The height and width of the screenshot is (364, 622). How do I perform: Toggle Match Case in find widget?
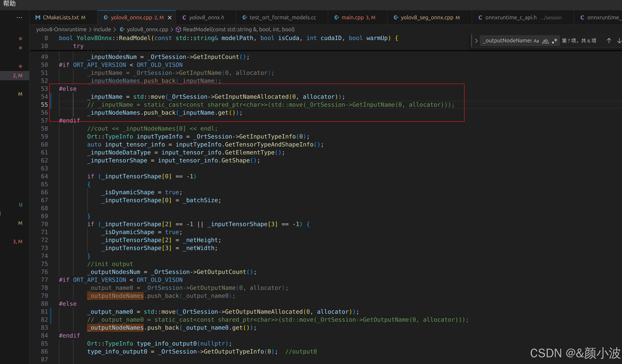[x=536, y=41]
